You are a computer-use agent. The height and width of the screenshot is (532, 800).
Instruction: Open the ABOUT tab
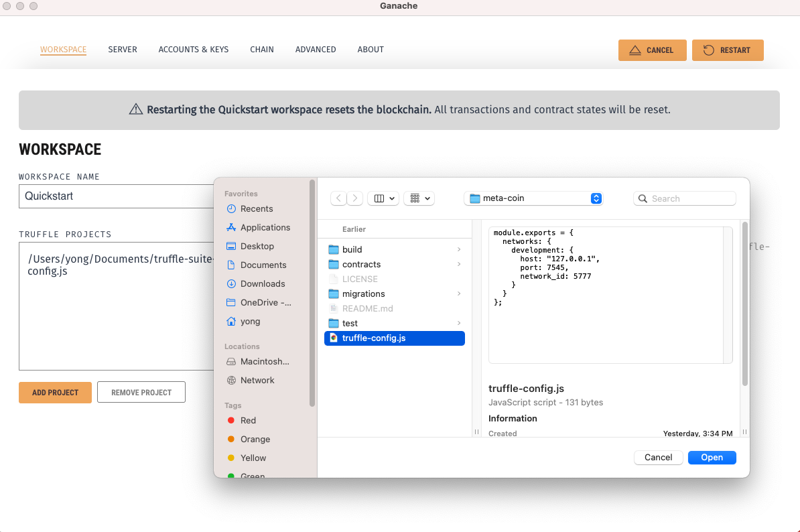pos(371,50)
